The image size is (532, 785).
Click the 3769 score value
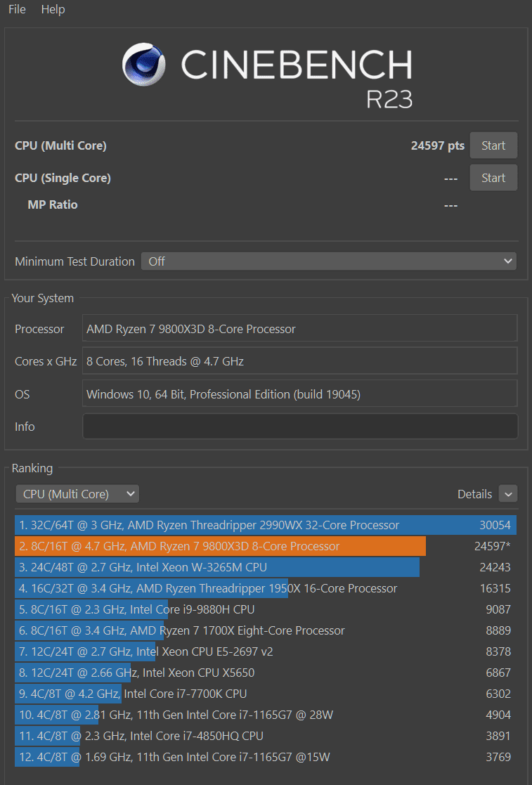point(498,756)
